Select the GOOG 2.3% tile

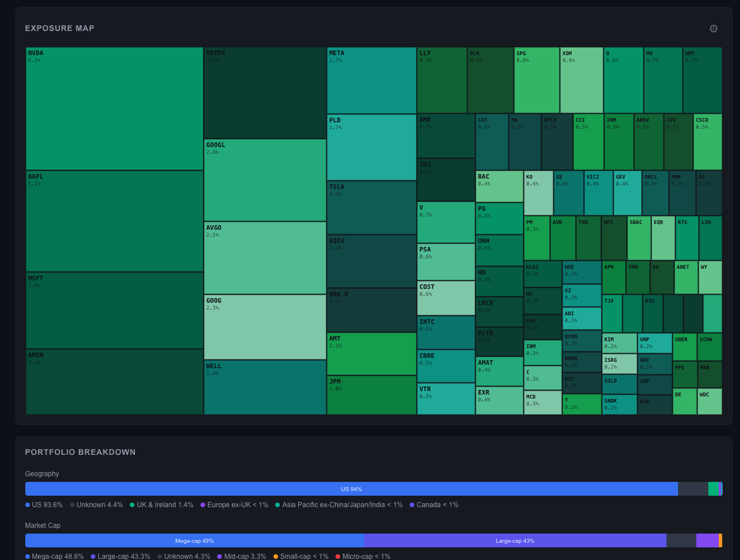(265, 327)
